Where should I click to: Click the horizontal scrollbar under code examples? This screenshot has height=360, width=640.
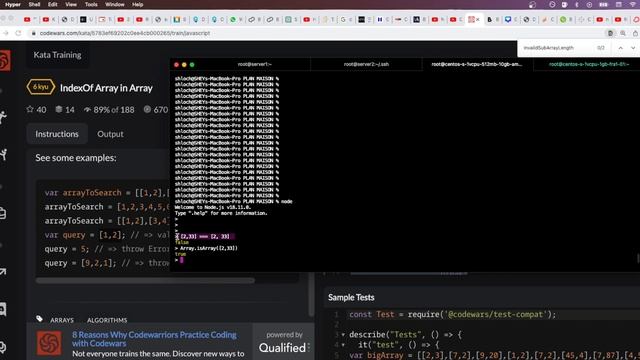[x=145, y=281]
